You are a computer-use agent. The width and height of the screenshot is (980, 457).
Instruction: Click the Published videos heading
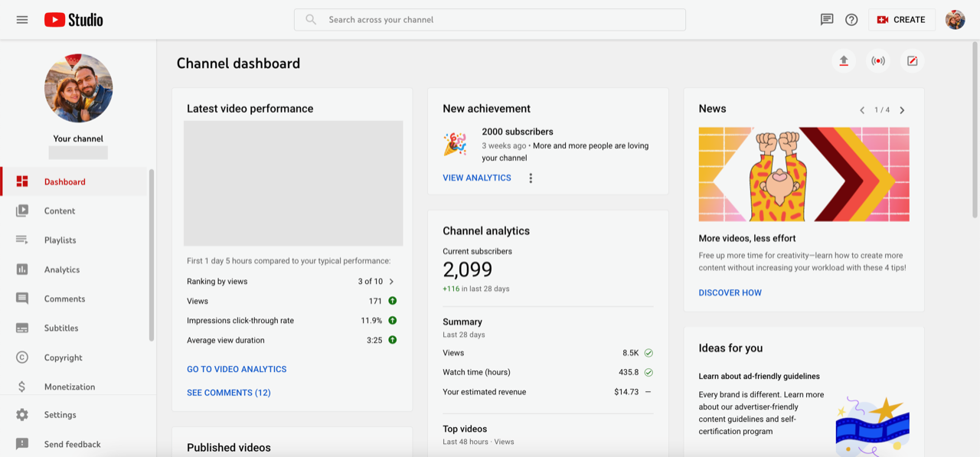229,448
